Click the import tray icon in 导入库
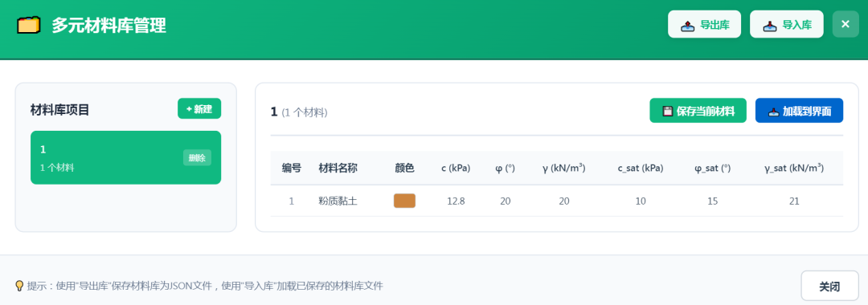The width and height of the screenshot is (868, 305). pos(769,25)
